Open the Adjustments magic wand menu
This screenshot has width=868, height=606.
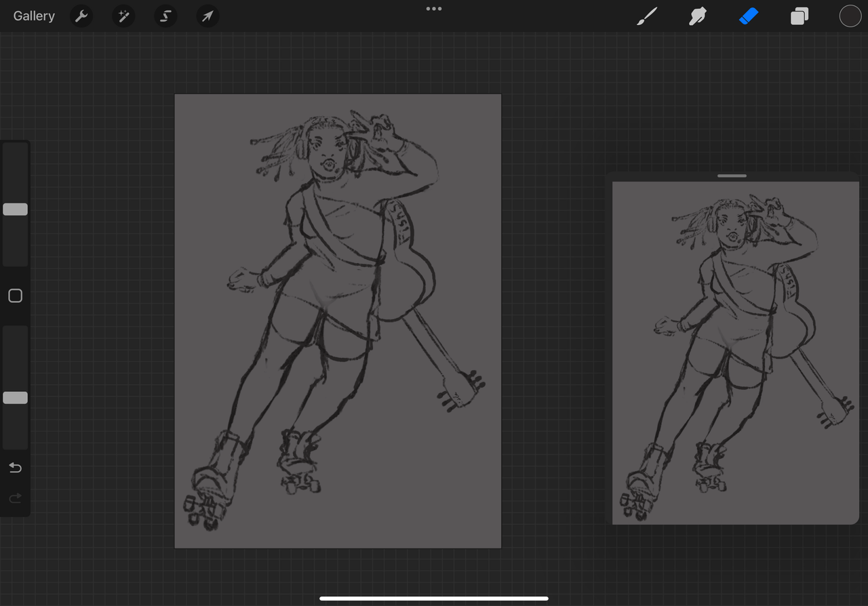(x=123, y=16)
